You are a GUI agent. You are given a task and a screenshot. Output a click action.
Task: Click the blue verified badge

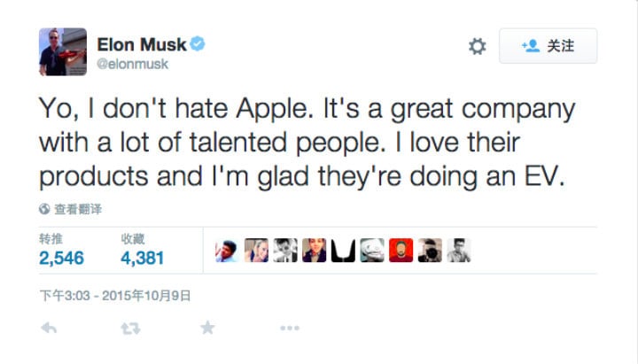coord(198,43)
